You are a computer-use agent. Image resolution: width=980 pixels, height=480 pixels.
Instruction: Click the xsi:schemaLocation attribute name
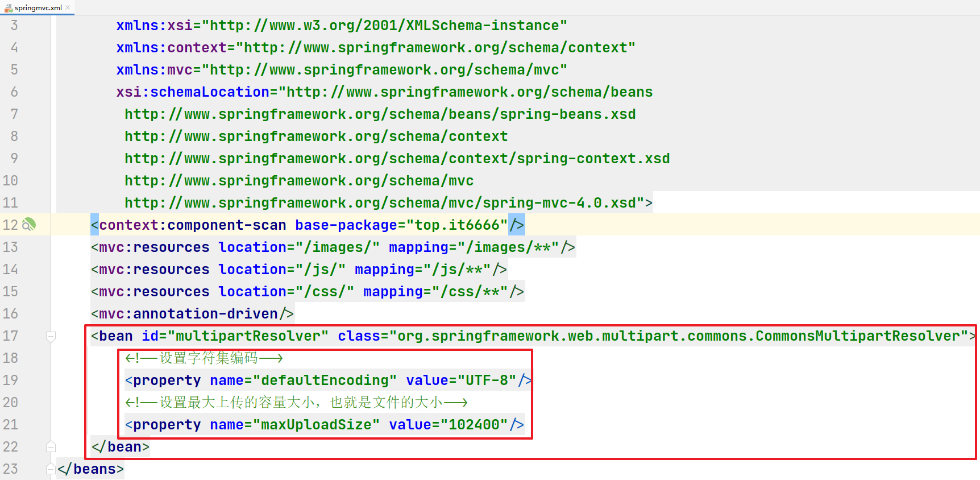tap(193, 92)
